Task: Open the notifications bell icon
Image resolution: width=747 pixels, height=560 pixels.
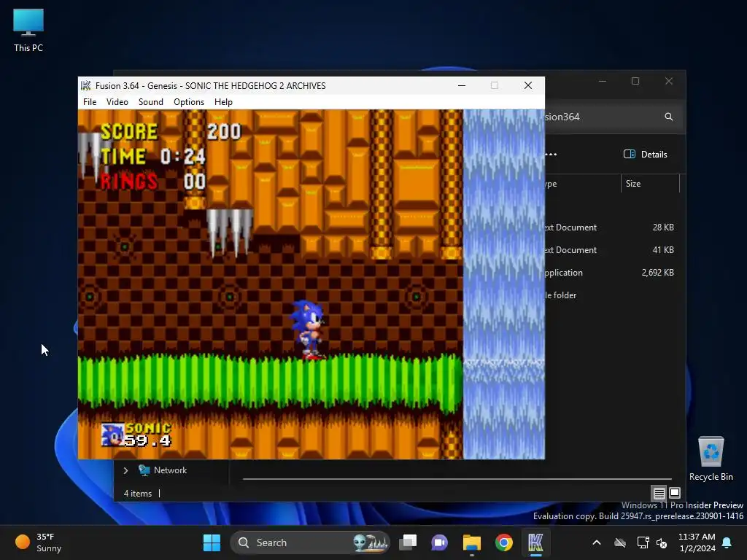Action: click(727, 542)
